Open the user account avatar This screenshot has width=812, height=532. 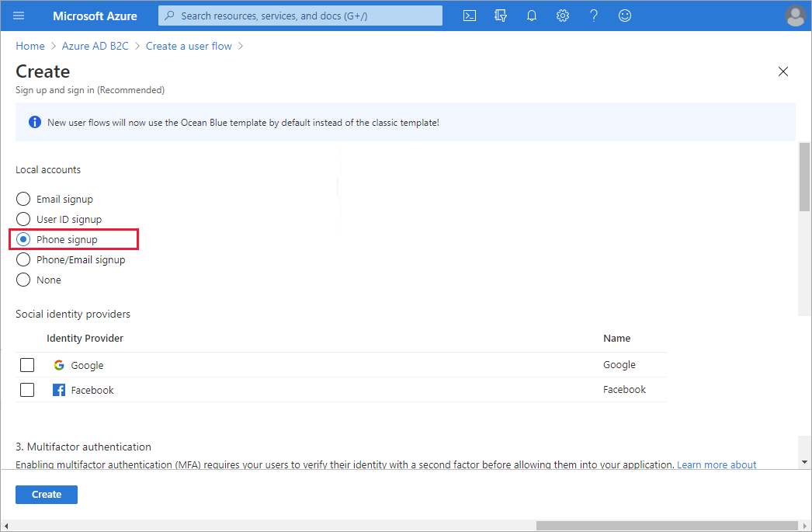(796, 16)
